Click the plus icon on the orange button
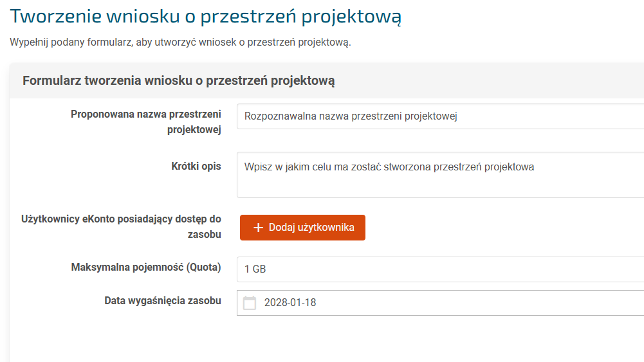 (x=259, y=228)
